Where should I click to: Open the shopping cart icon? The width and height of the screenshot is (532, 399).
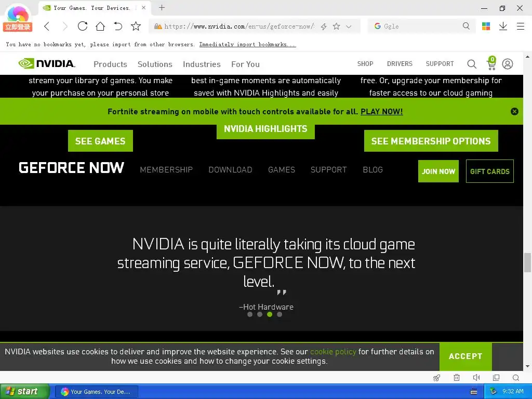[x=491, y=63]
